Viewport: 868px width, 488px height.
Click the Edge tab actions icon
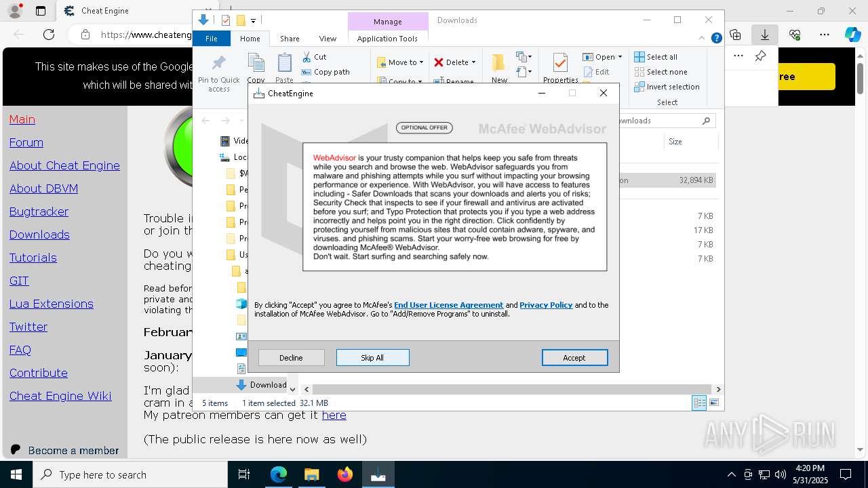click(x=41, y=11)
